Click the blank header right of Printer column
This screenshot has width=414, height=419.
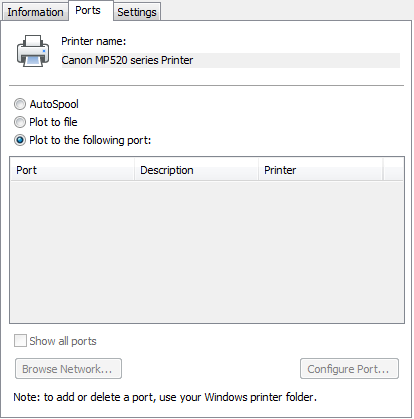(393, 170)
